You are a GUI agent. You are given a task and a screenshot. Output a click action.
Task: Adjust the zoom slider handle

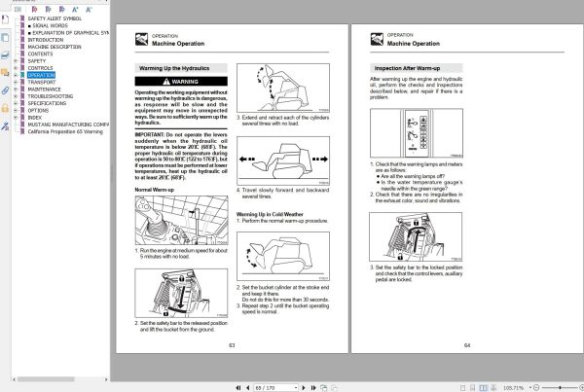(x=560, y=388)
